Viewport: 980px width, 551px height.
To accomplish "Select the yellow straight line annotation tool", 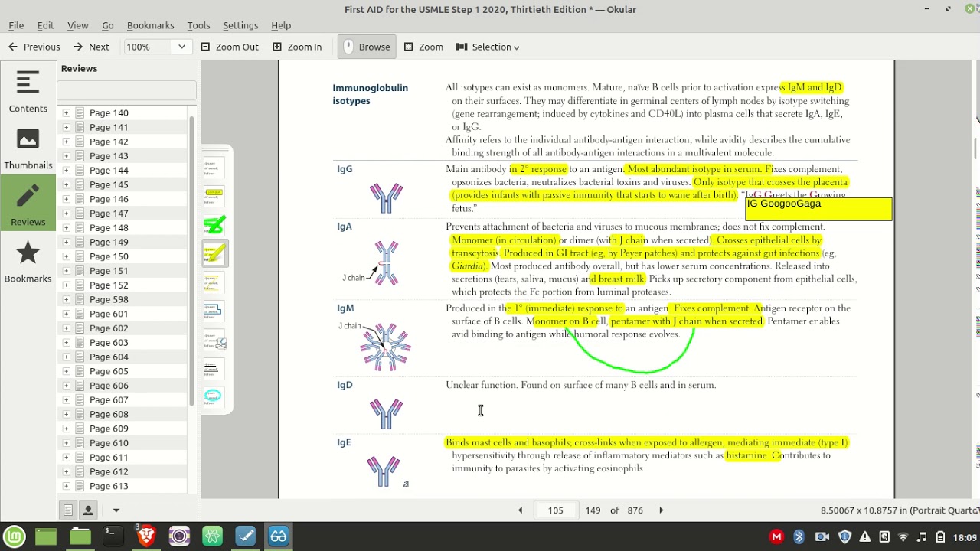I will pos(214,282).
